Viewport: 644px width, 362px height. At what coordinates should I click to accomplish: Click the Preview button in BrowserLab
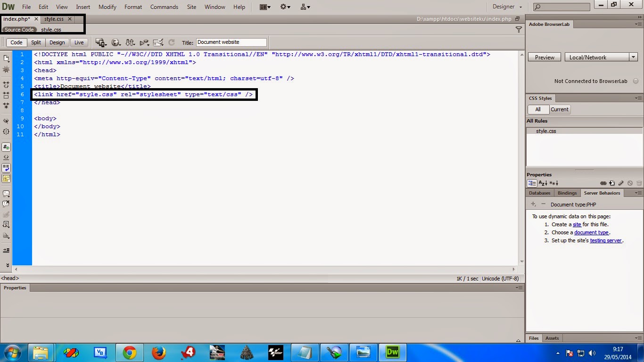coord(545,57)
